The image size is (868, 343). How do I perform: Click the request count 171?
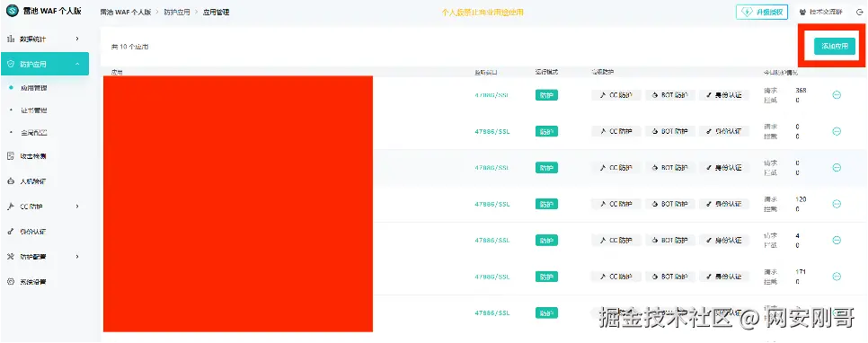tap(801, 272)
